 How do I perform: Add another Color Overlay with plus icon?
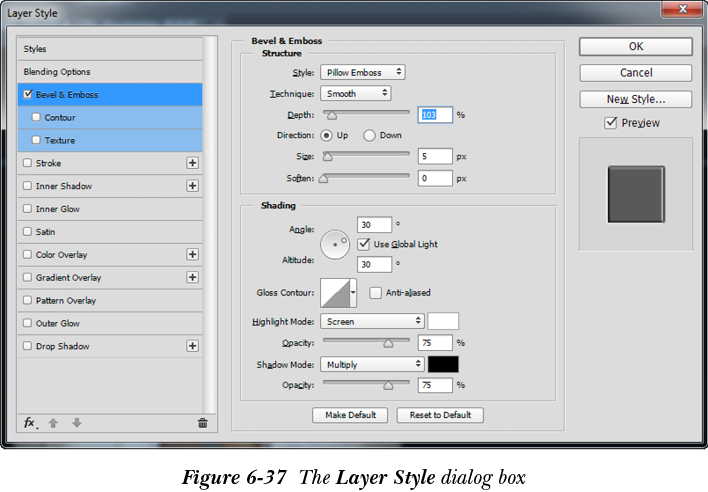192,255
